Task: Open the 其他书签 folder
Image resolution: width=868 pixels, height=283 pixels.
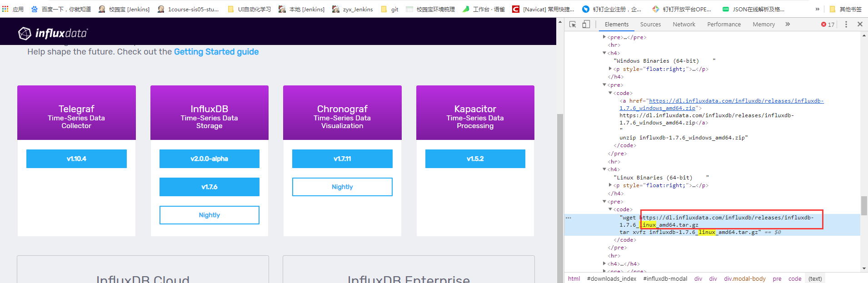Action: (846, 9)
